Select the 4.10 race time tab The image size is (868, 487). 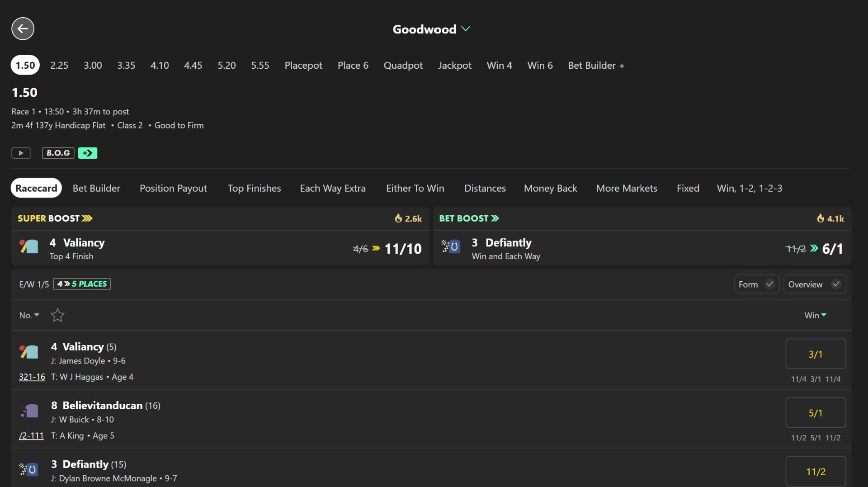[160, 66]
